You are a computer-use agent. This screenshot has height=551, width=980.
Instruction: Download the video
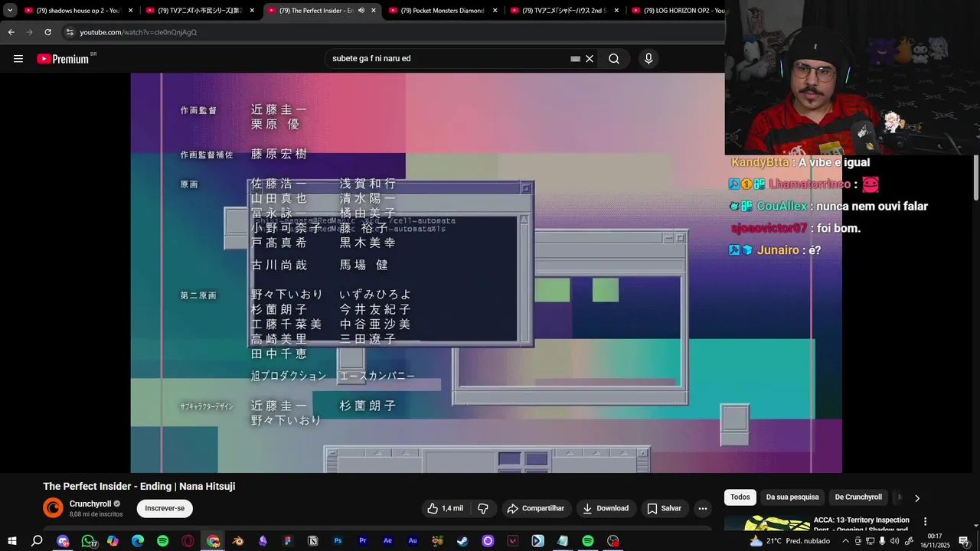click(606, 508)
